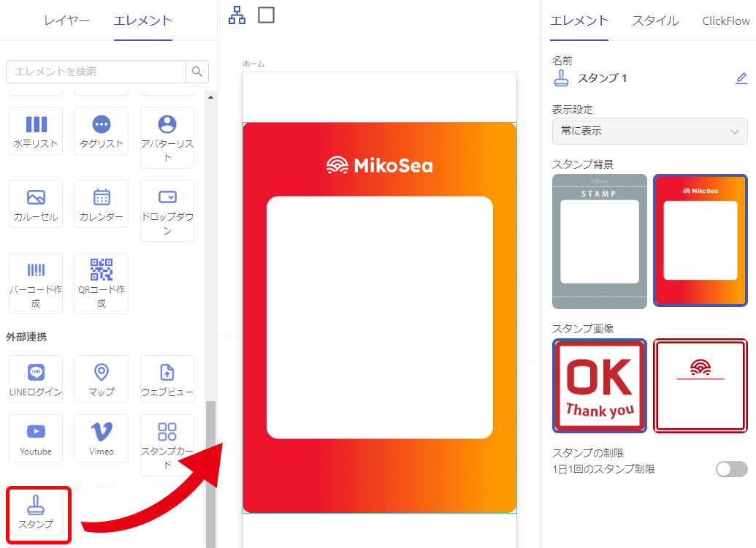Click the stamp icon beside スタンプ 1

(x=561, y=78)
